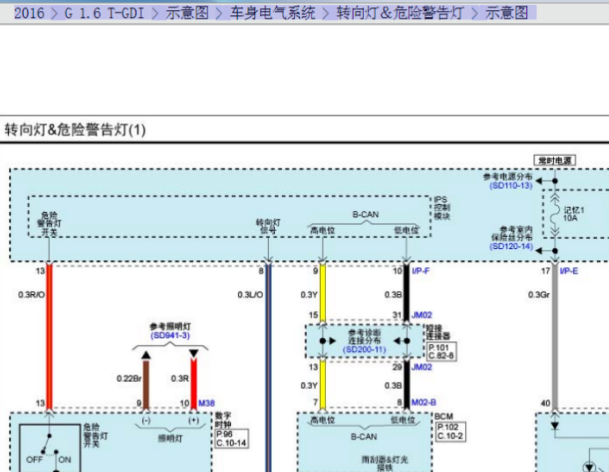Click the 数字时钟 label

point(223,420)
